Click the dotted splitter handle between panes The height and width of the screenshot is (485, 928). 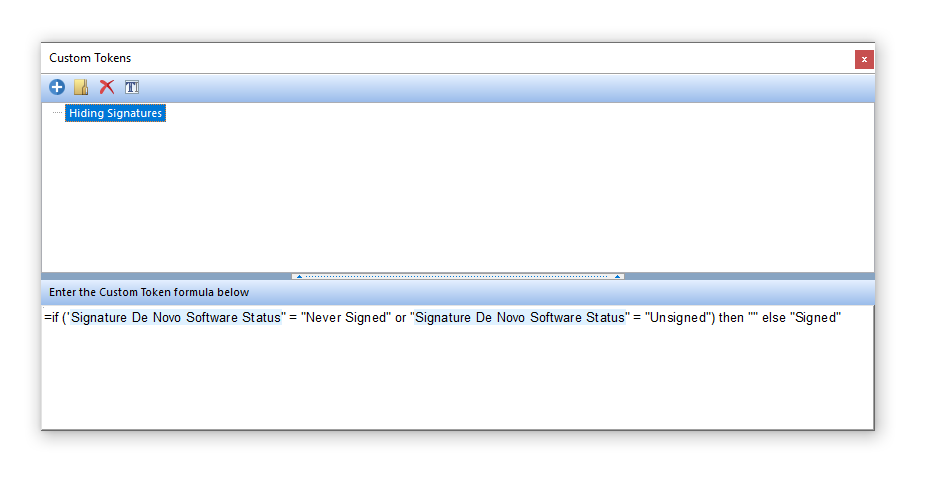[457, 276]
